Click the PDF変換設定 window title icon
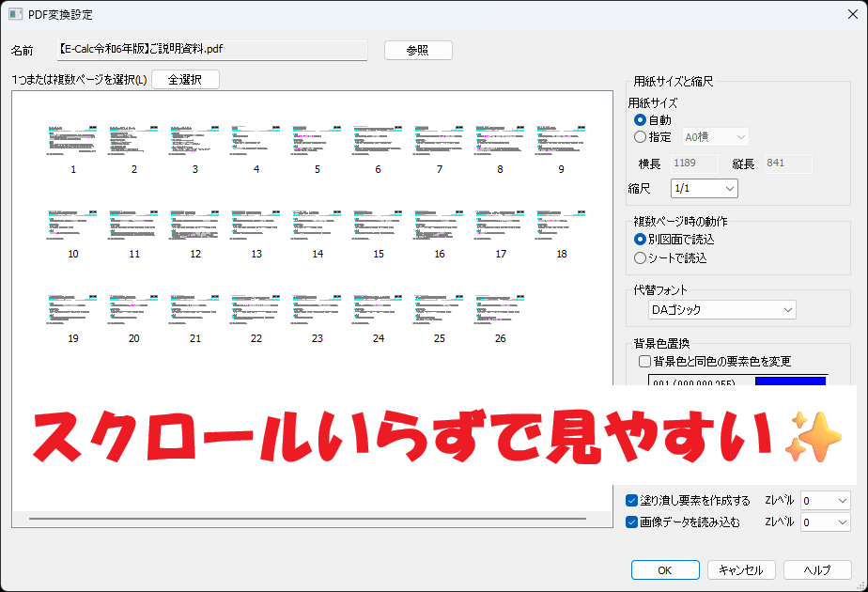The width and height of the screenshot is (868, 592). tap(15, 14)
